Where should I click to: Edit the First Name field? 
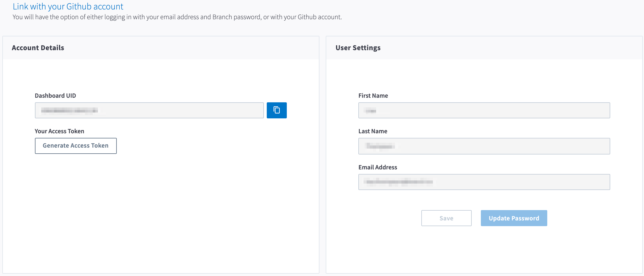tap(484, 110)
